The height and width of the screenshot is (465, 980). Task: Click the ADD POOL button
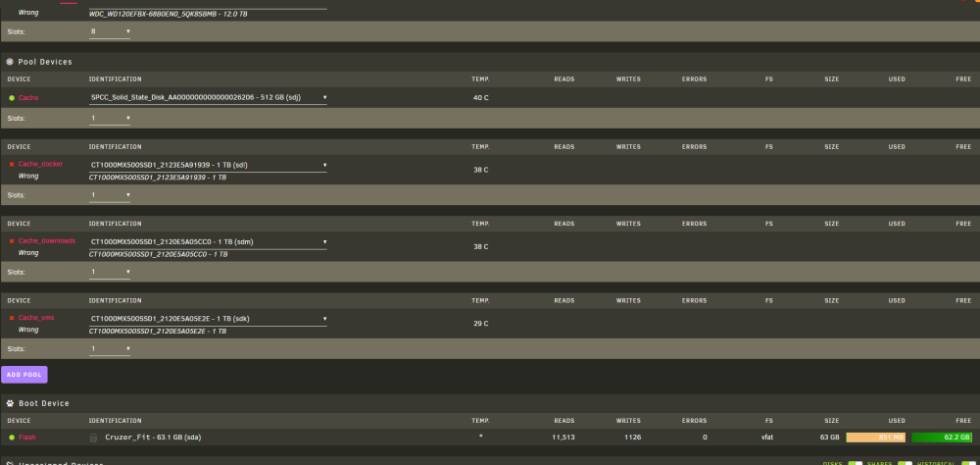coord(24,374)
